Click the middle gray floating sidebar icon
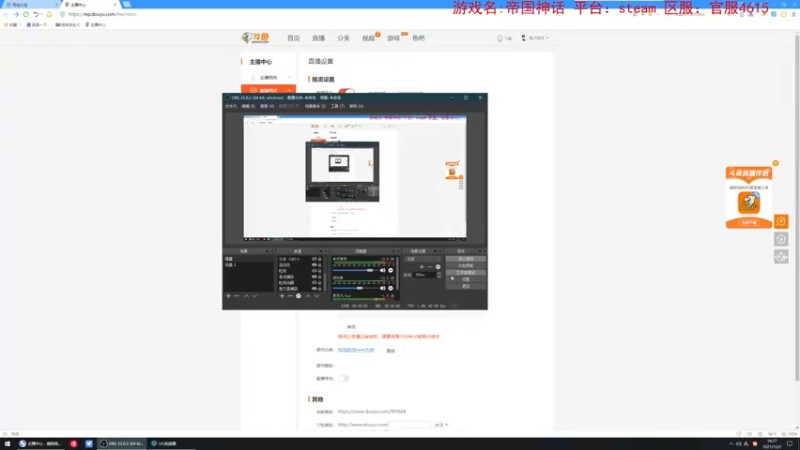Image resolution: width=800 pixels, height=450 pixels. point(781,239)
